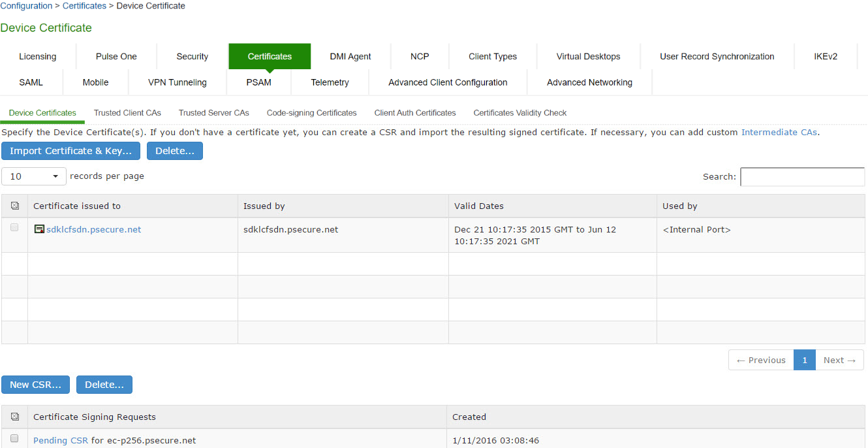
Task: Focus the Search input field
Action: (801, 177)
